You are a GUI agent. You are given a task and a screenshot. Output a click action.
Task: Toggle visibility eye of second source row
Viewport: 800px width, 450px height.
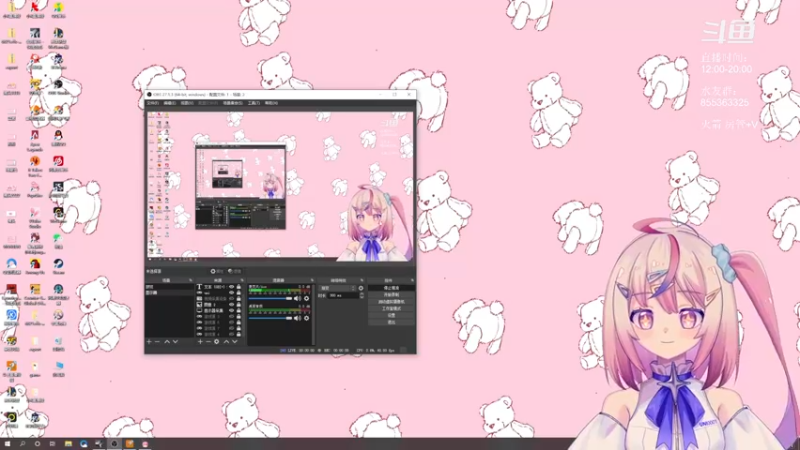(x=232, y=293)
